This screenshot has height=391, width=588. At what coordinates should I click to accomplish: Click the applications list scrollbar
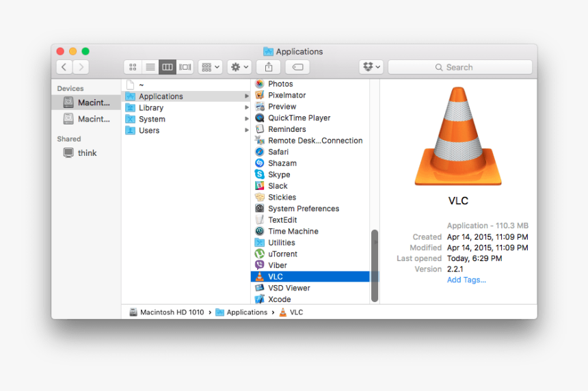374,265
